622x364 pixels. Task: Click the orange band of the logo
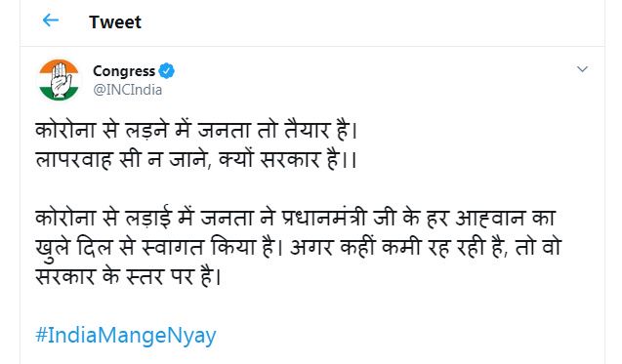coord(59,65)
